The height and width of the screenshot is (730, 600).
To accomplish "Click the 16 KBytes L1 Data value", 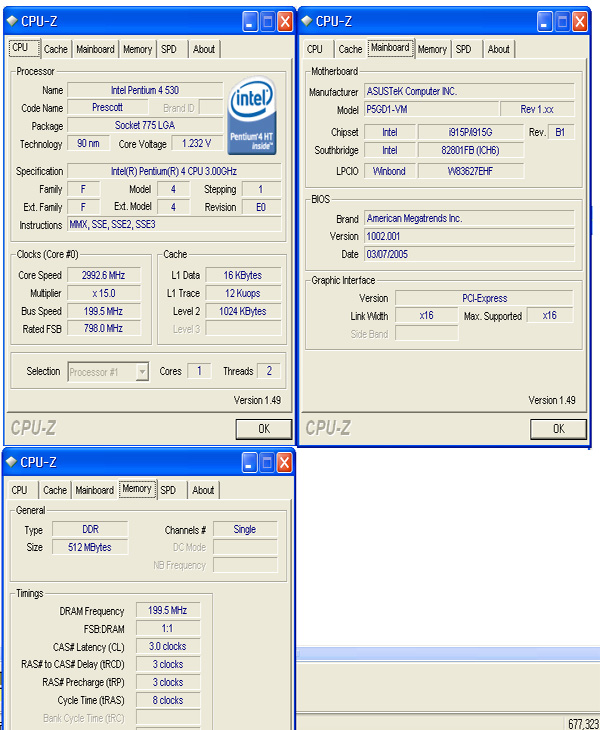I will [x=243, y=275].
